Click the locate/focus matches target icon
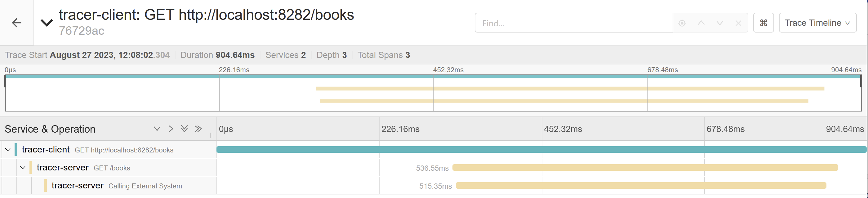The image size is (868, 198). click(682, 23)
